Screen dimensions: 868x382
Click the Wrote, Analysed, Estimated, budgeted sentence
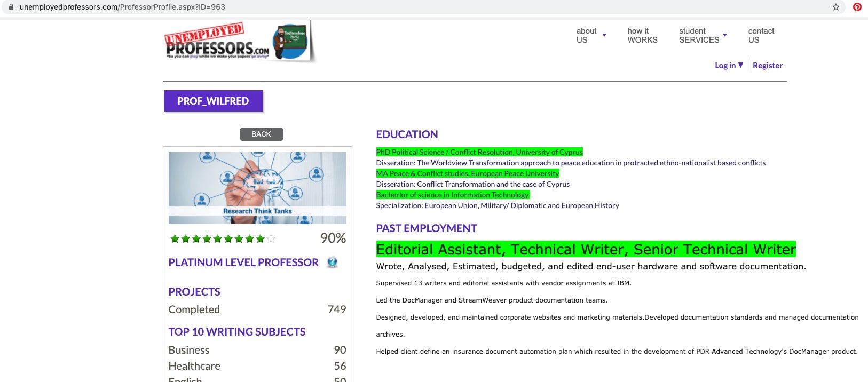(x=591, y=266)
